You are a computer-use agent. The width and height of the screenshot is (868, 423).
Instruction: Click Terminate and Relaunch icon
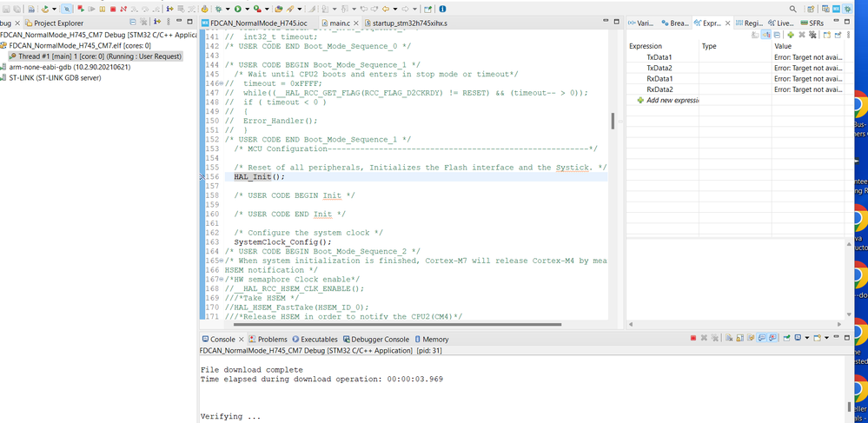click(81, 9)
